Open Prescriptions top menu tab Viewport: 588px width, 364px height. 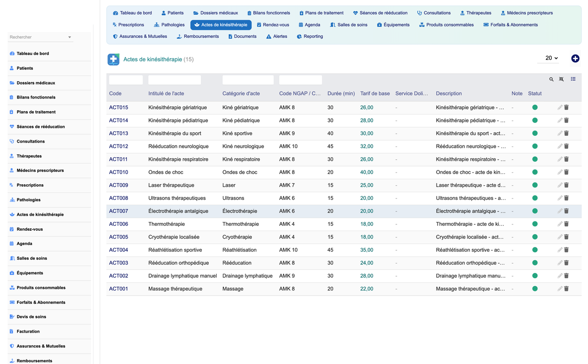tap(128, 24)
